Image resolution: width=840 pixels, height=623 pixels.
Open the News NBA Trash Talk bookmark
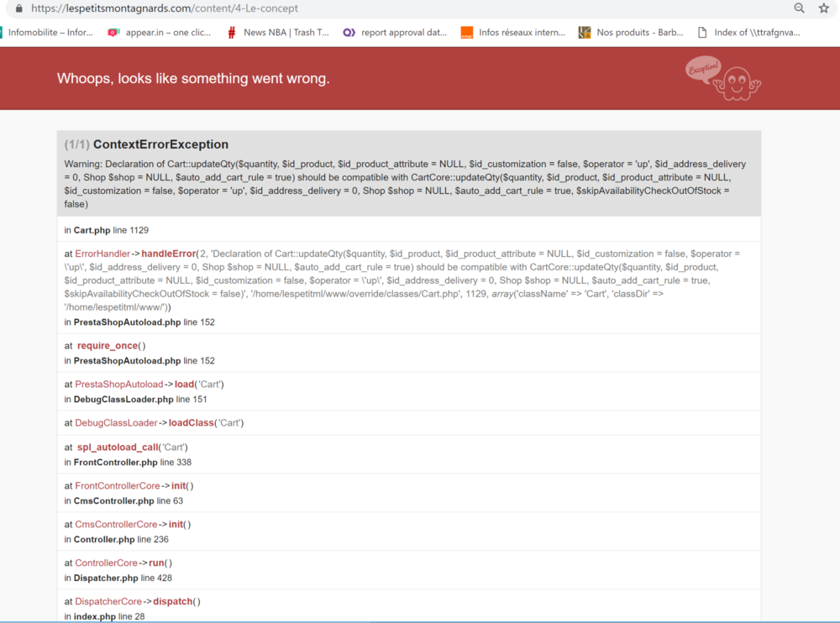[279, 32]
